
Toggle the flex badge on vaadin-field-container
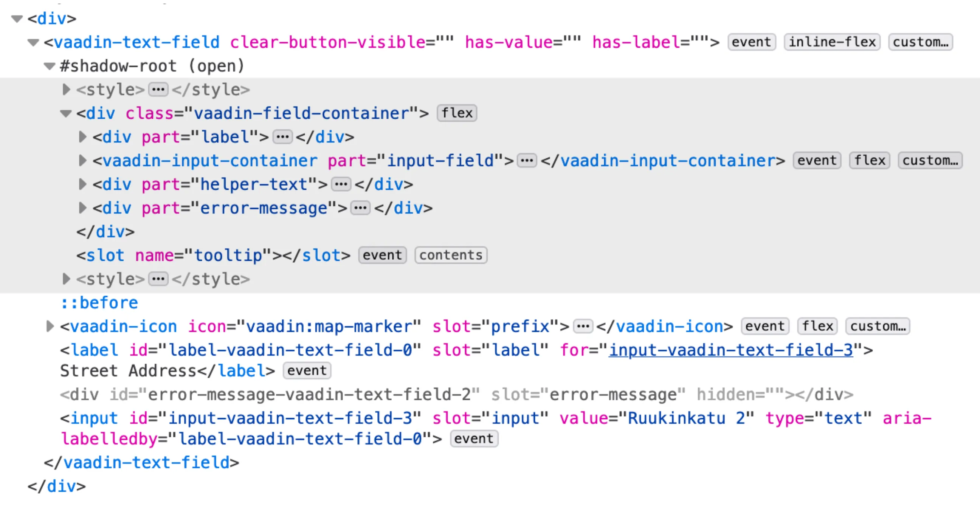(457, 113)
